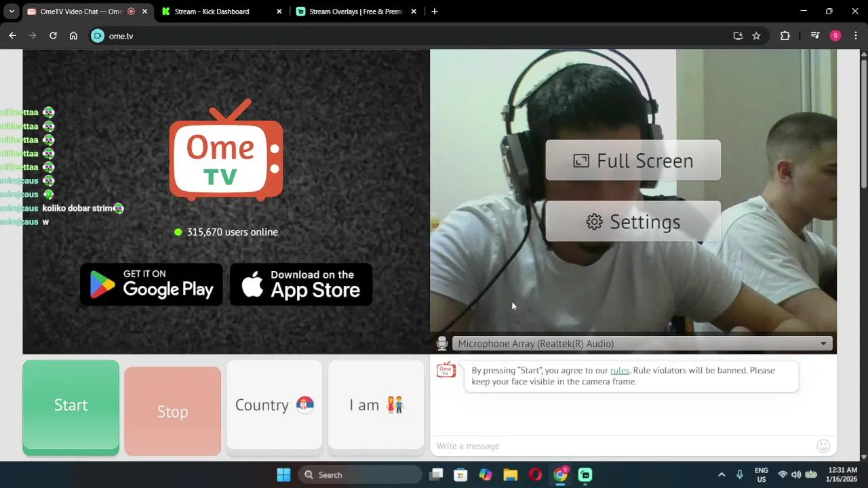
Task: Switch to Chrome in the taskbar
Action: (x=560, y=474)
